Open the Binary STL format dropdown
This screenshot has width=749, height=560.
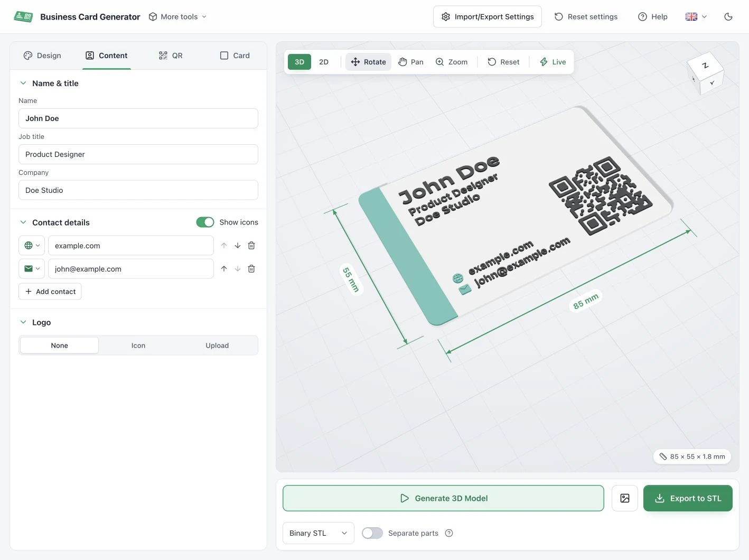[319, 533]
